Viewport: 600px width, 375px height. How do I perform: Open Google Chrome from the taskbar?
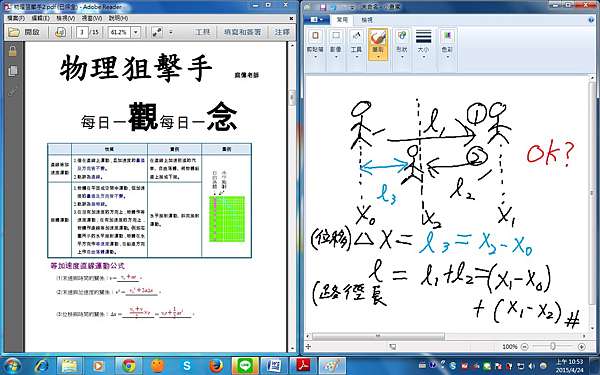click(x=129, y=366)
